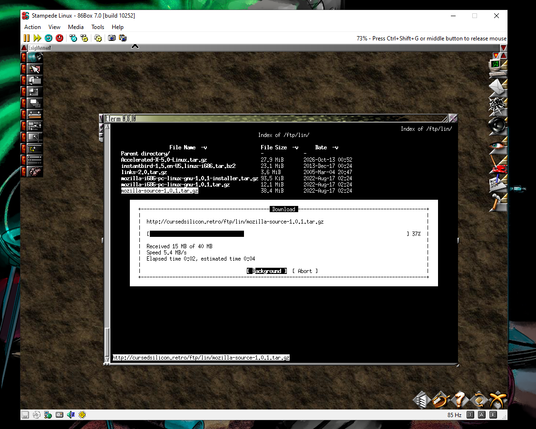Pause the emulation with the pause icon
The image size is (536, 429).
tap(27, 38)
